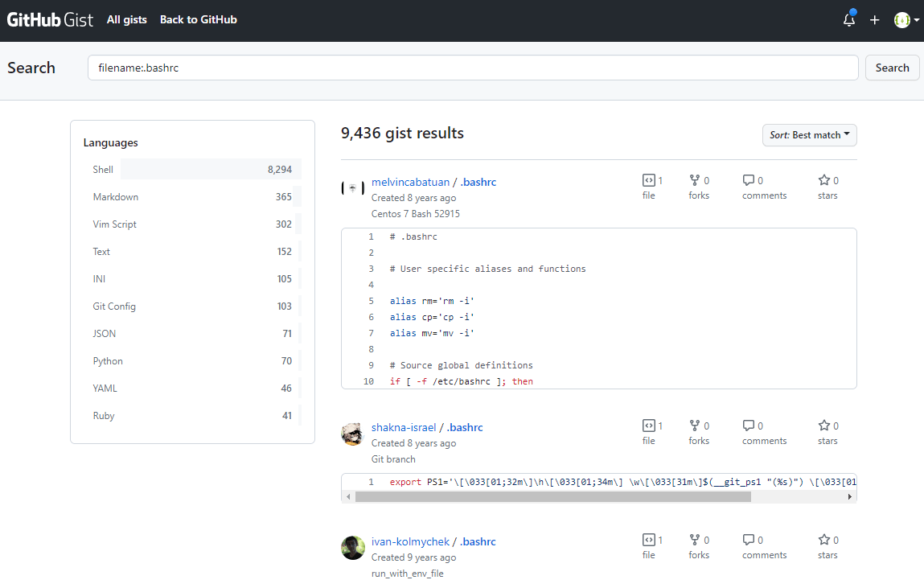The height and width of the screenshot is (584, 924).
Task: Click star icon on ivan-kolmychek gist
Action: [823, 539]
